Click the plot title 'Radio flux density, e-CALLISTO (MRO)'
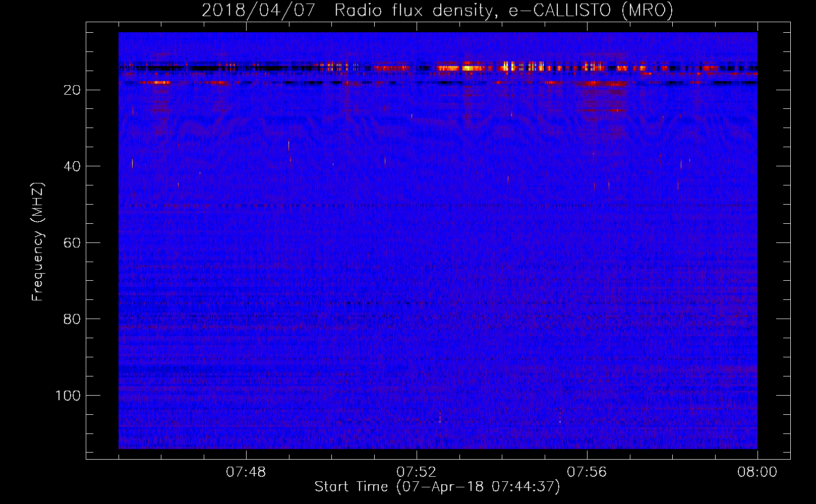 503,10
